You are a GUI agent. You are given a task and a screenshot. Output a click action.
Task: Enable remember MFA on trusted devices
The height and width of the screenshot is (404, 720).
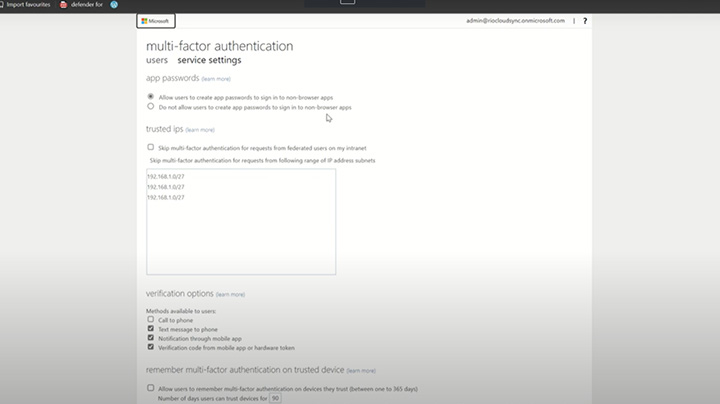(151, 387)
